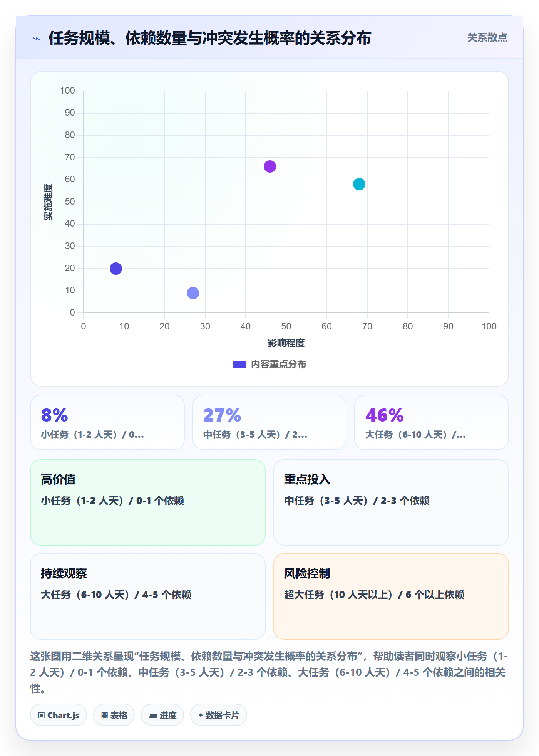Click the 关系散点 label in the header
Screen dimensions: 539x756
487,38
